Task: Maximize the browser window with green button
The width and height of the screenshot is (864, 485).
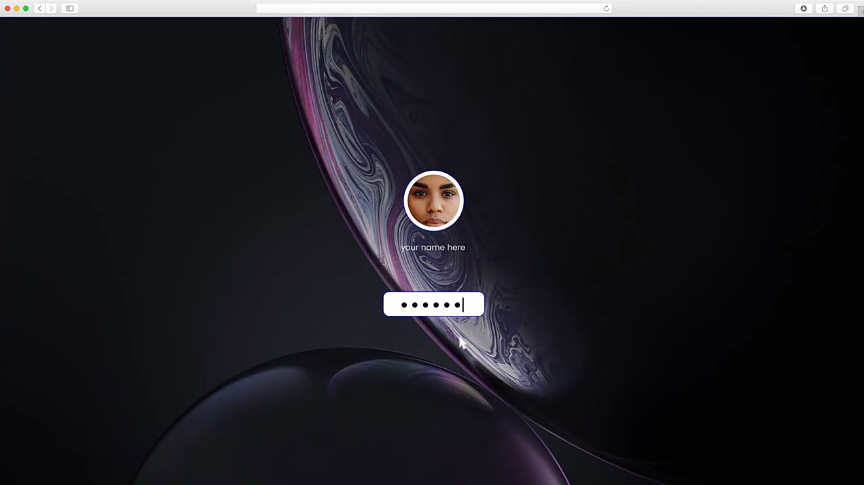Action: coord(25,8)
